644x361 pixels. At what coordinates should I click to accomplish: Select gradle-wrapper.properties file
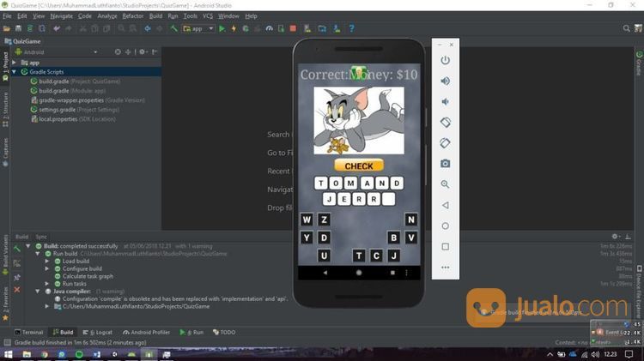[x=88, y=100]
